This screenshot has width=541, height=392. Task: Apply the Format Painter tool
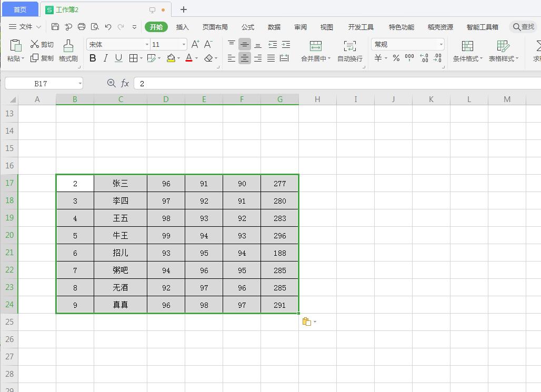68,51
